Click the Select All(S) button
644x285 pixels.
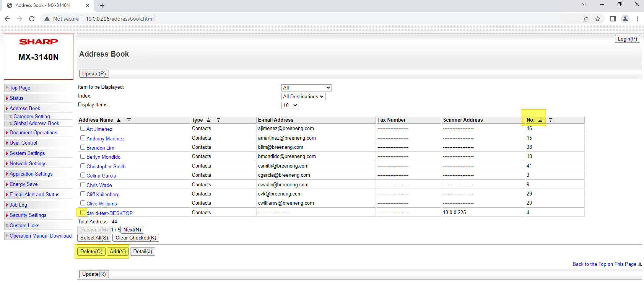[94, 238]
